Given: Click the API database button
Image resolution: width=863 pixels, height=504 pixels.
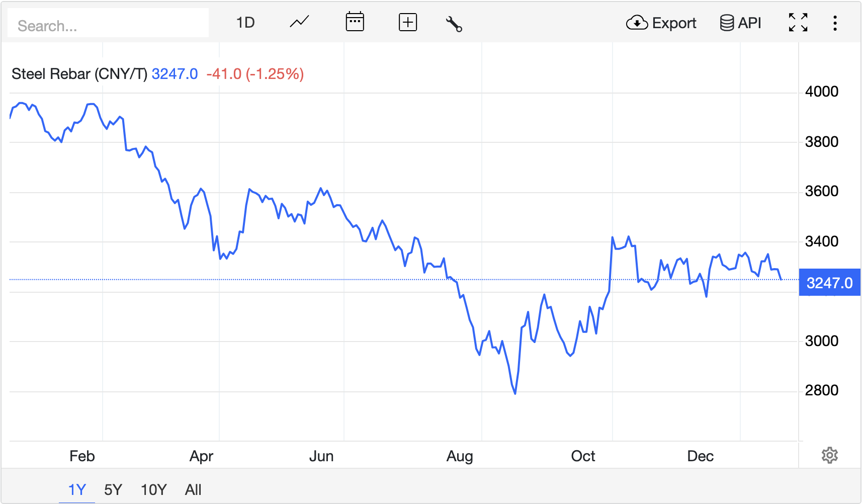Looking at the screenshot, I should pyautogui.click(x=740, y=23).
